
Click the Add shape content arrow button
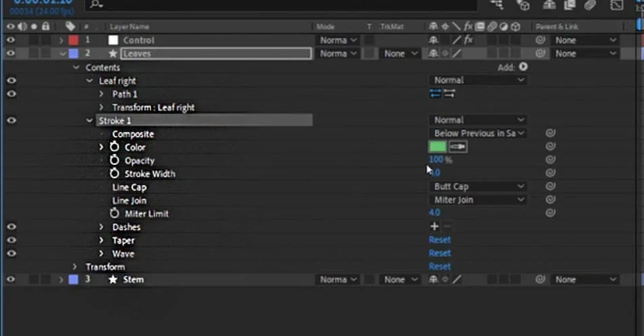(523, 67)
